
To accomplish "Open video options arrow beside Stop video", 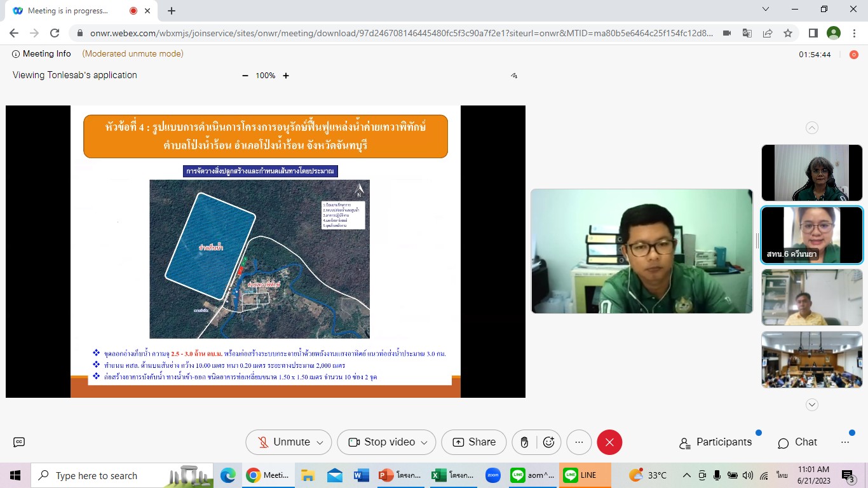I will coord(425,442).
